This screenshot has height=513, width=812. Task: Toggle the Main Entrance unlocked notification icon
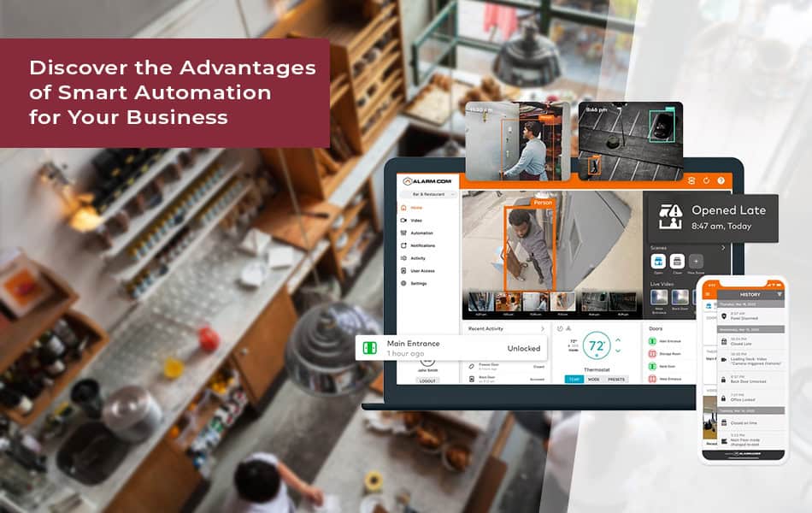[371, 348]
